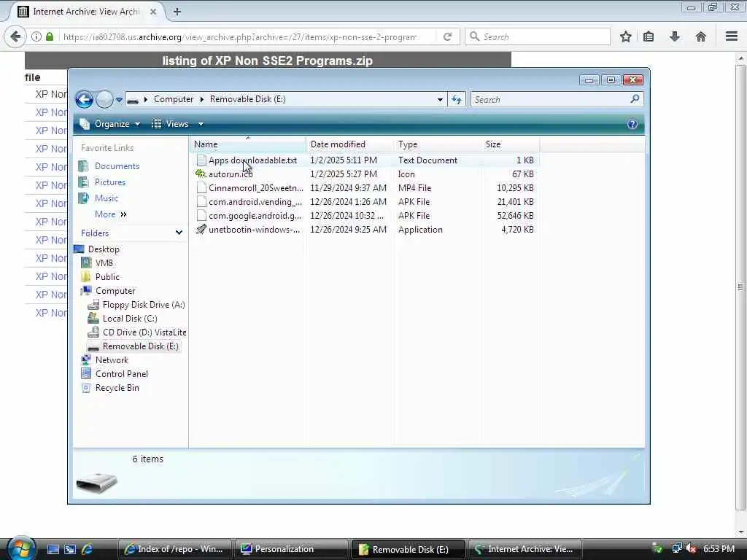Show More favorite links

(x=111, y=214)
